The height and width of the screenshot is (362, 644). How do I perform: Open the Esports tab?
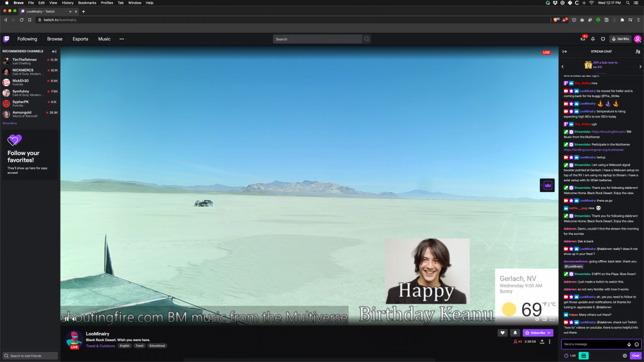[80, 39]
